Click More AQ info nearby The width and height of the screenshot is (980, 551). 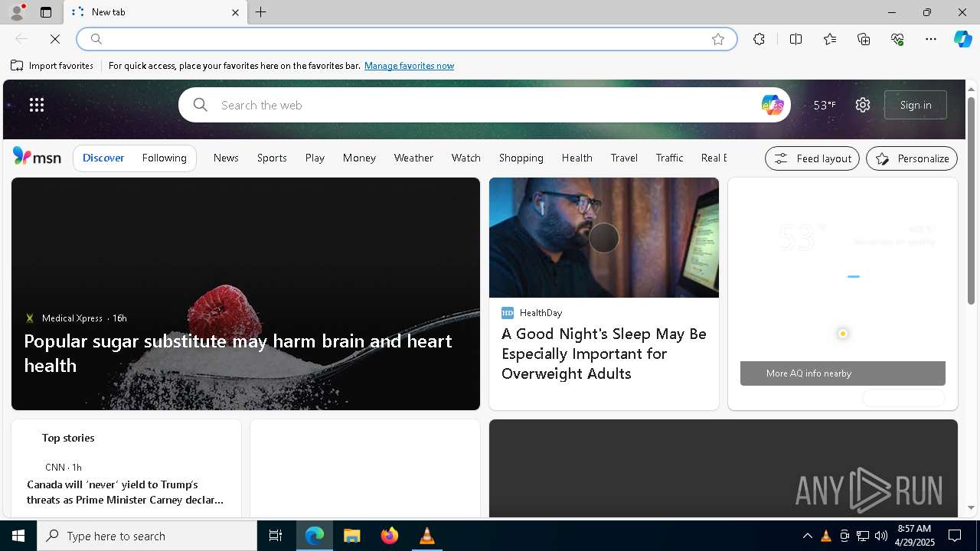click(x=843, y=373)
